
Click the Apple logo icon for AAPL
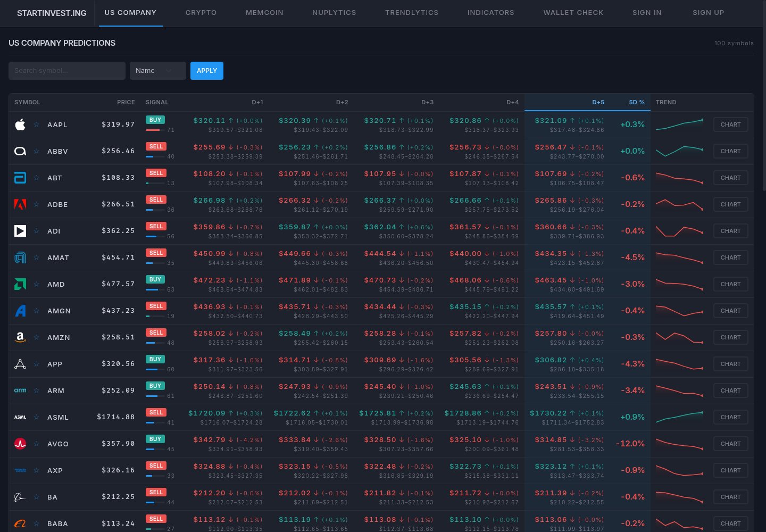tap(20, 124)
